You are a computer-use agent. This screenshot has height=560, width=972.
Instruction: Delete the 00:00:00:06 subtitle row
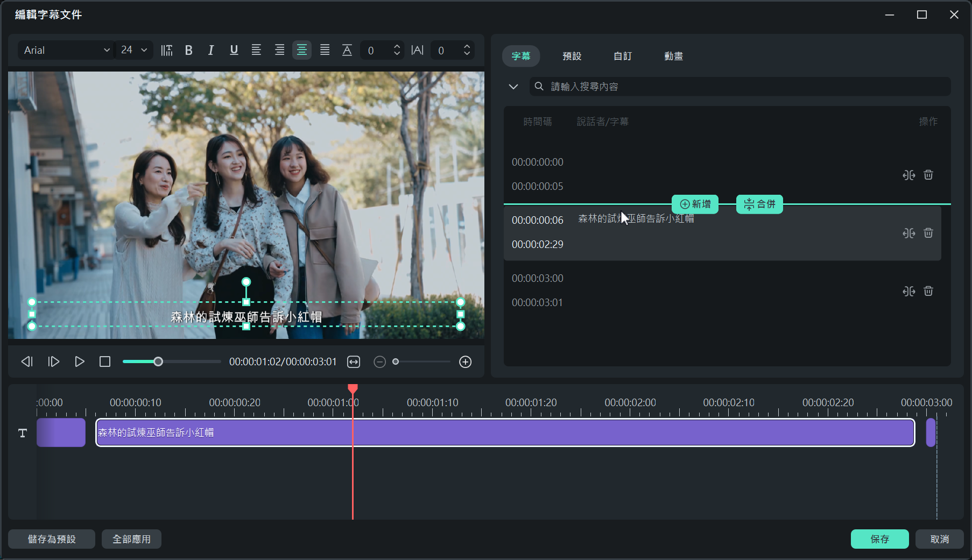(928, 233)
